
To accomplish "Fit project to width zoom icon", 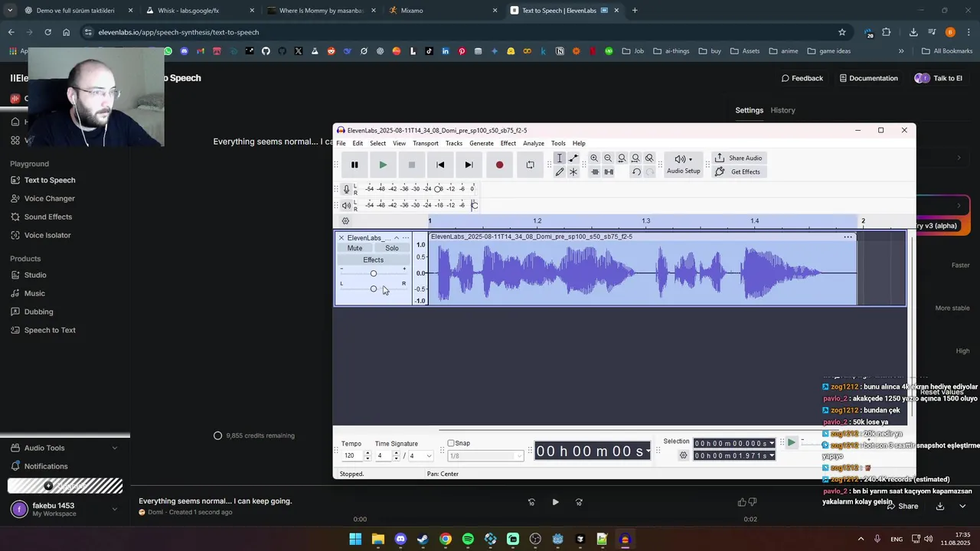I will (x=635, y=158).
